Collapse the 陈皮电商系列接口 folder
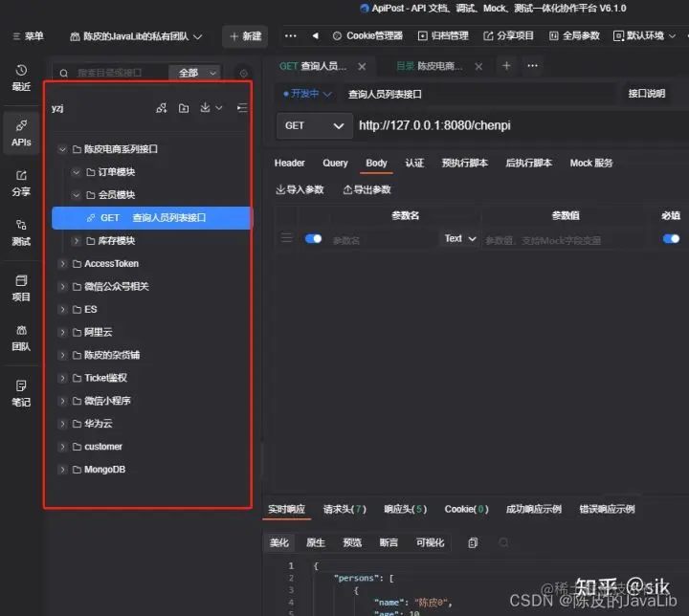Screen dimensions: 689x616 62,149
